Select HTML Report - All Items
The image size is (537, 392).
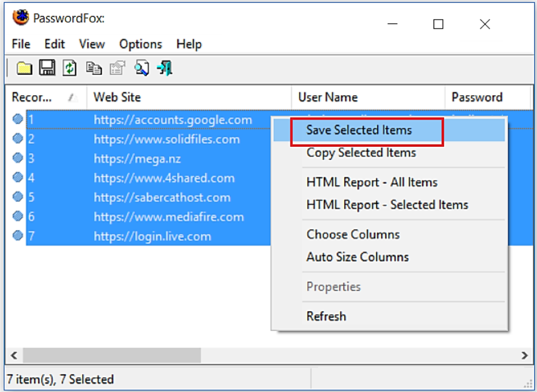[389, 182]
